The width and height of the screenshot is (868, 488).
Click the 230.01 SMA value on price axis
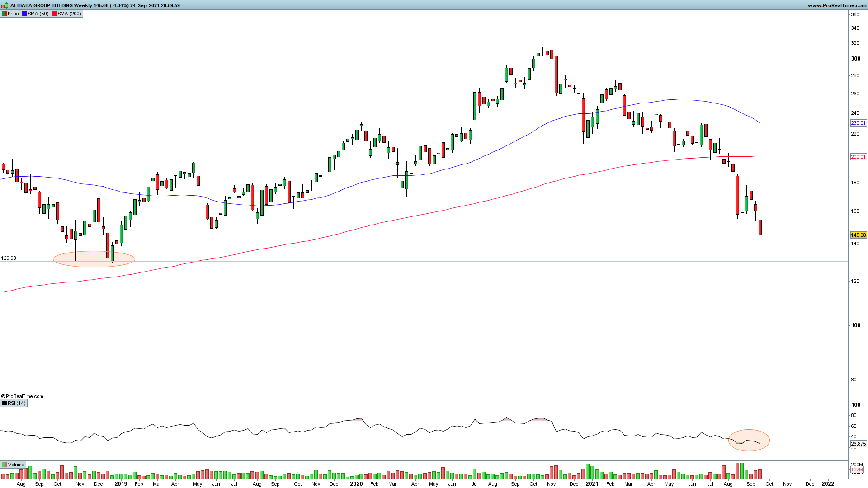[x=858, y=123]
